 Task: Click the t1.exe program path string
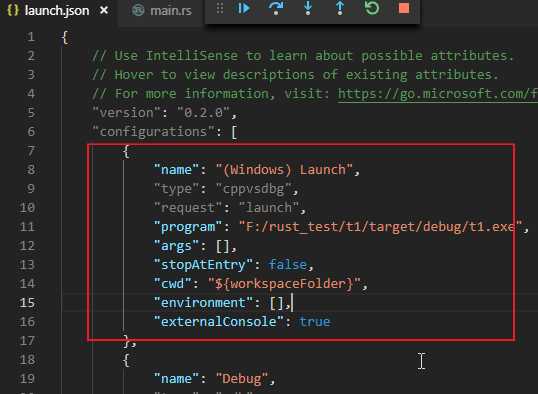pos(380,227)
